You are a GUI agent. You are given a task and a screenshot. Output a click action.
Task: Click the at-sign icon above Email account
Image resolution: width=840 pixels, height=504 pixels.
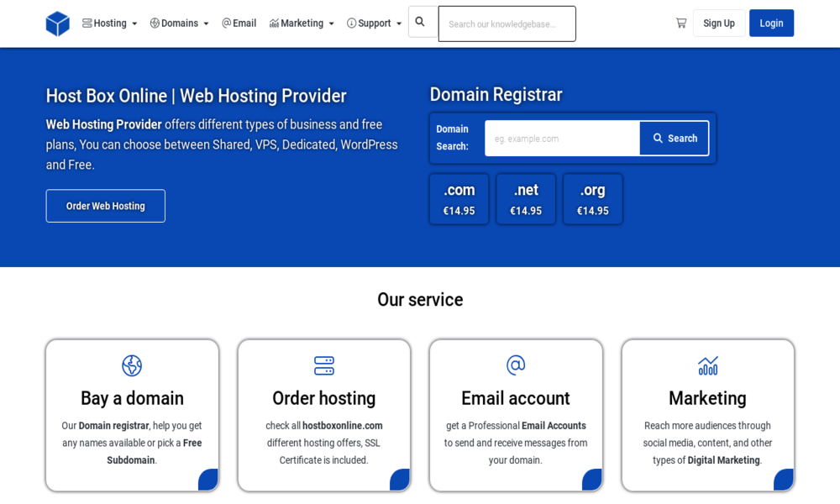[516, 365]
